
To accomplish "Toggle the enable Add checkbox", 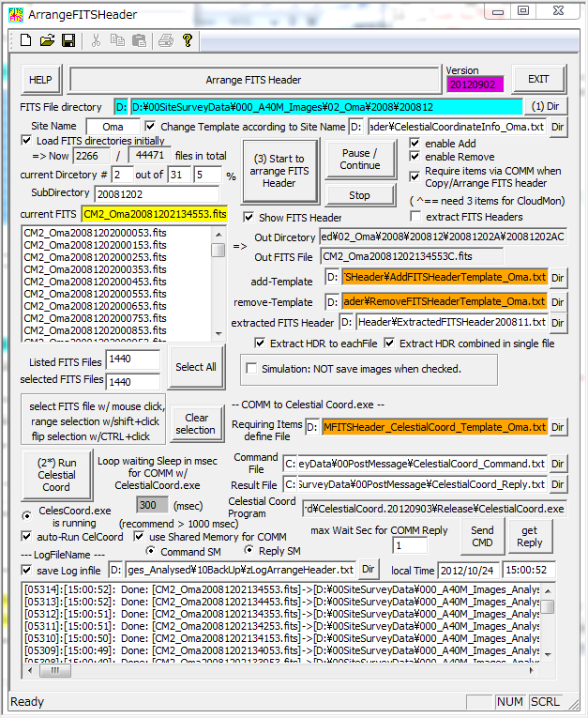I will pos(416,144).
